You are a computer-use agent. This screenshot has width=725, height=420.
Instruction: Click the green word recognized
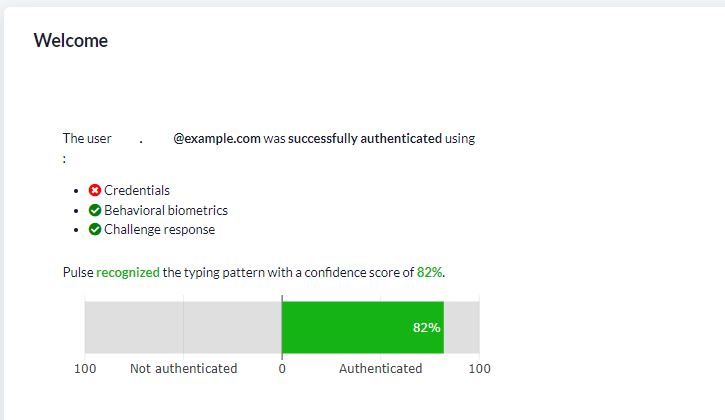pos(128,272)
